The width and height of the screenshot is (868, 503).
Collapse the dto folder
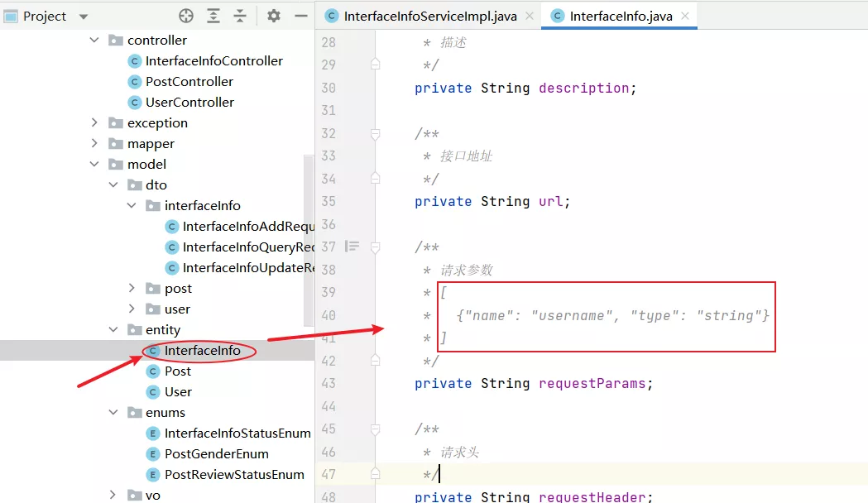click(113, 184)
